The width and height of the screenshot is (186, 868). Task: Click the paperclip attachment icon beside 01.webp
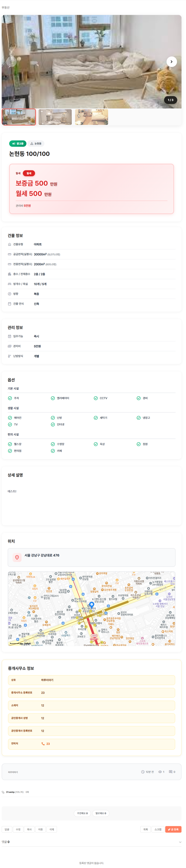3,792
